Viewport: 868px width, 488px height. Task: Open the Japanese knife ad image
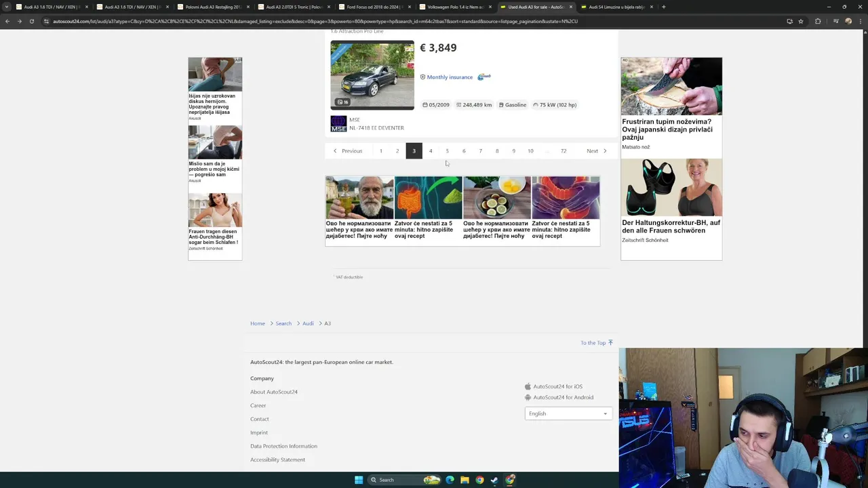(x=671, y=86)
